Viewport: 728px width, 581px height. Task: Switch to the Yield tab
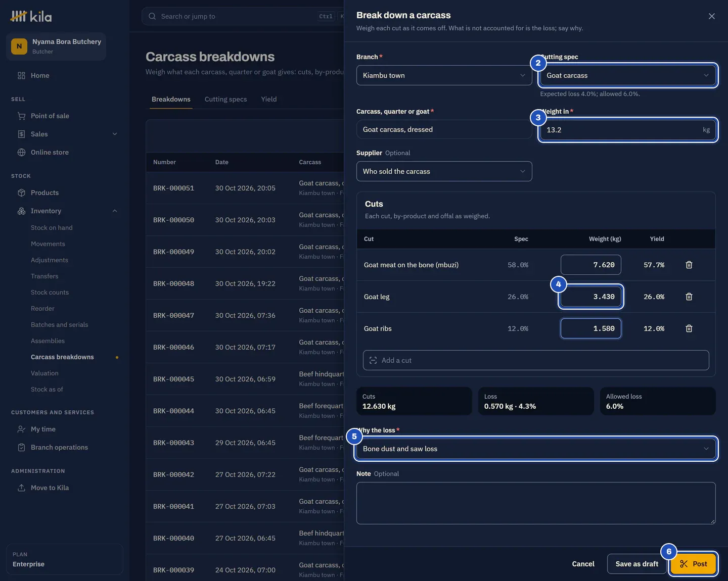[269, 99]
